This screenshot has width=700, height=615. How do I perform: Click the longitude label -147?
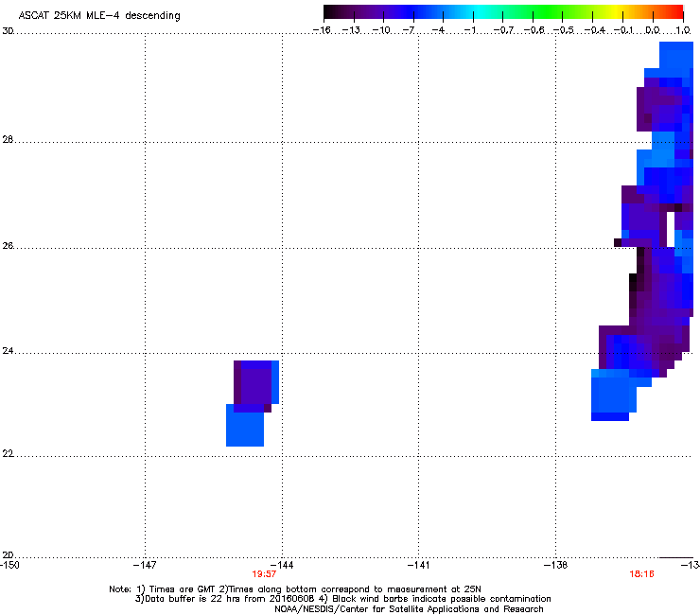point(145,565)
